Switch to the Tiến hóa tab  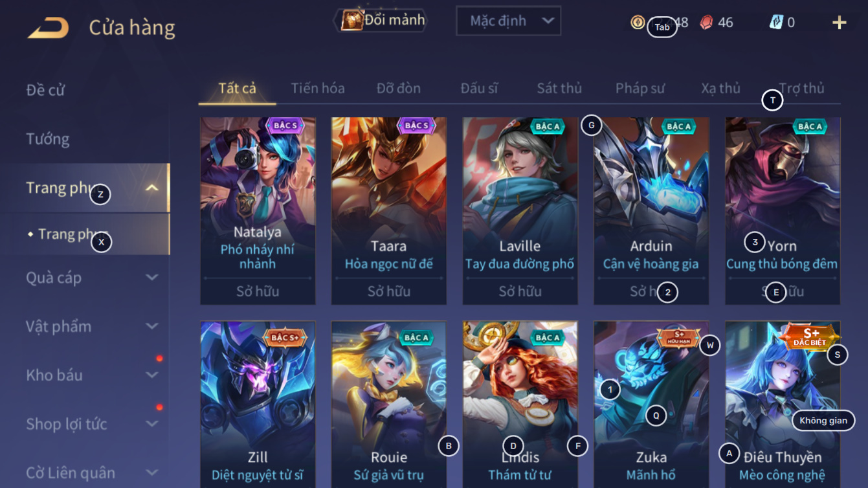pos(317,88)
